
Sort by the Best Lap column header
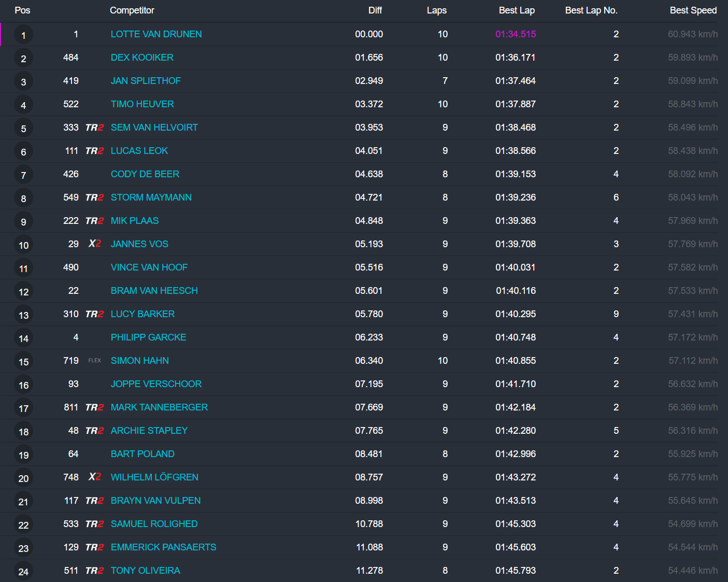click(x=516, y=10)
